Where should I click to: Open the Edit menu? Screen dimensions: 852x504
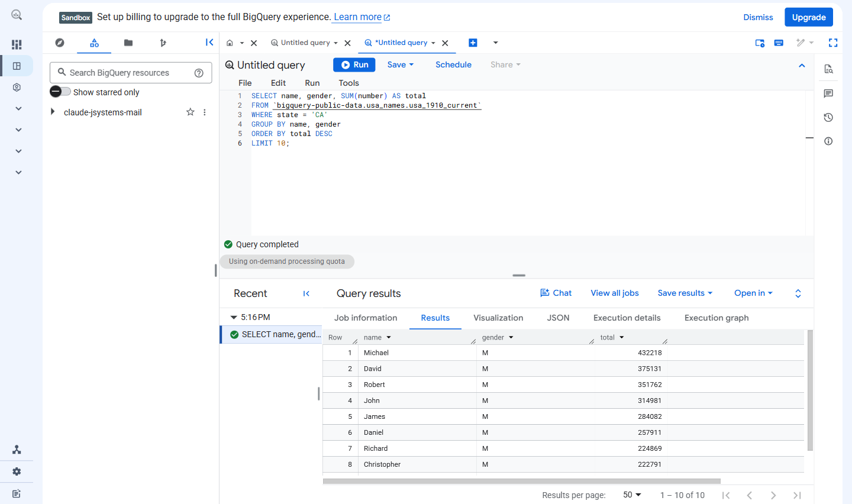click(278, 83)
